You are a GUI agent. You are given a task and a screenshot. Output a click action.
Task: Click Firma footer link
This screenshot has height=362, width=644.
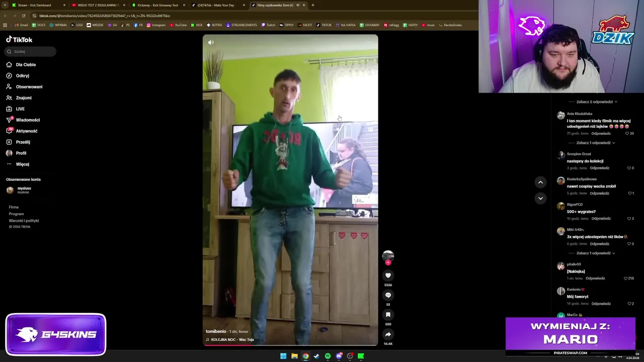click(x=14, y=207)
